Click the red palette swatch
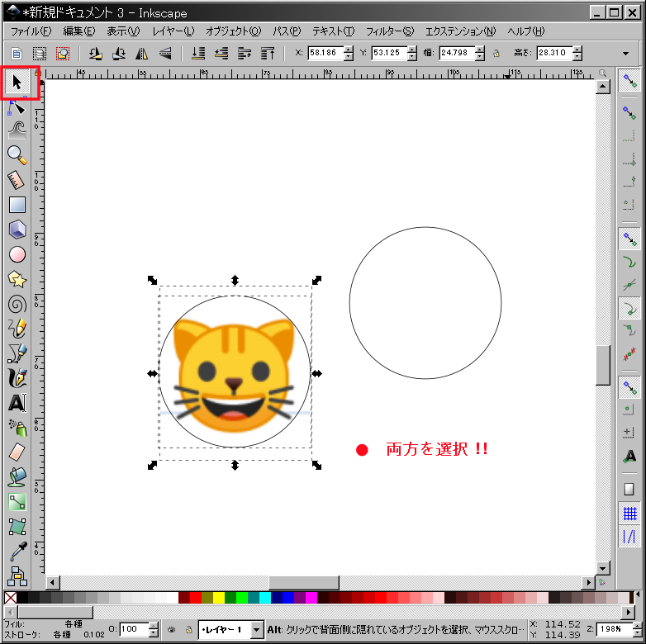 [x=196, y=598]
